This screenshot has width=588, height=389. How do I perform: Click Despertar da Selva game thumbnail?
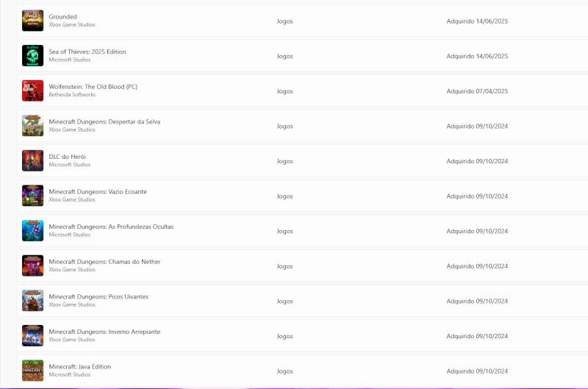coord(33,126)
